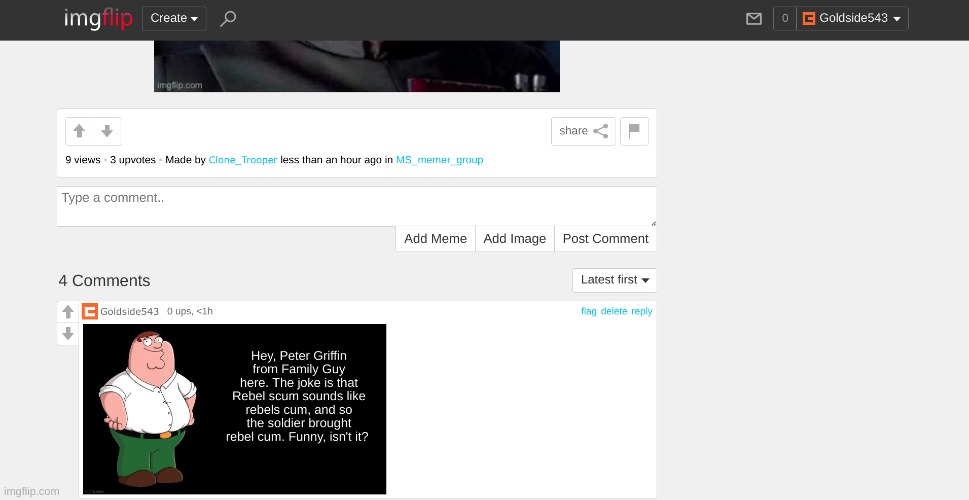This screenshot has height=500, width=969.
Task: Open the Peter Griffin comment image
Action: pos(234,409)
